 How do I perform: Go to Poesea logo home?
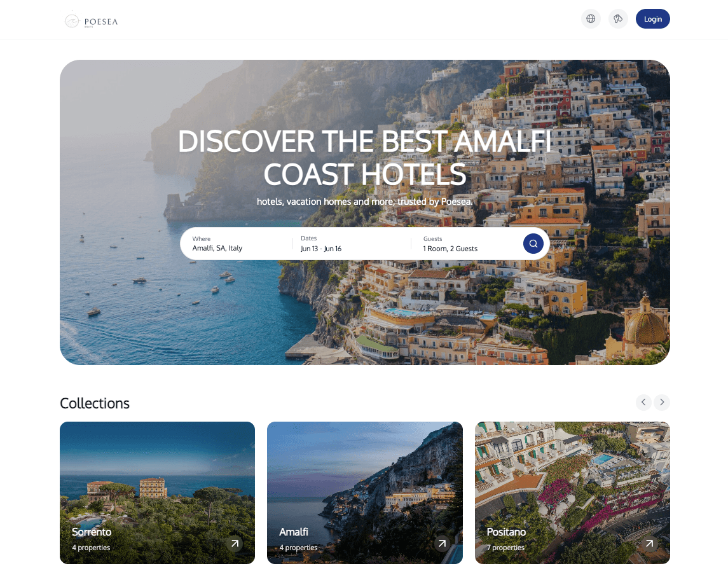click(91, 21)
